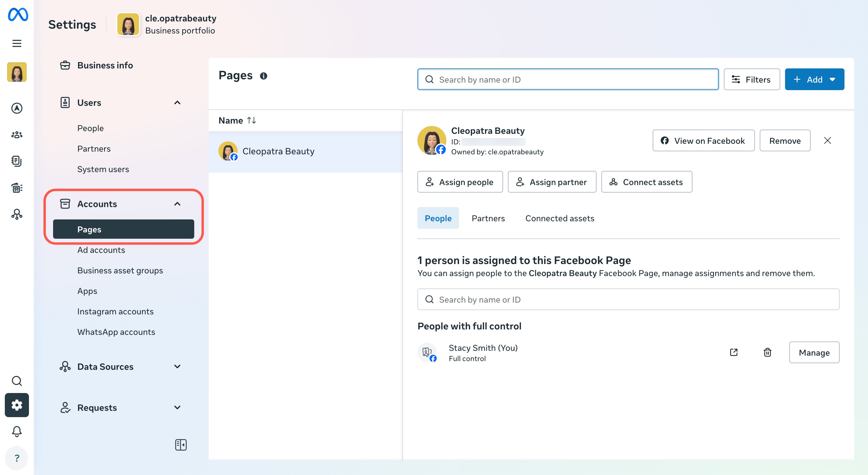Click View on Facebook button

[703, 141]
